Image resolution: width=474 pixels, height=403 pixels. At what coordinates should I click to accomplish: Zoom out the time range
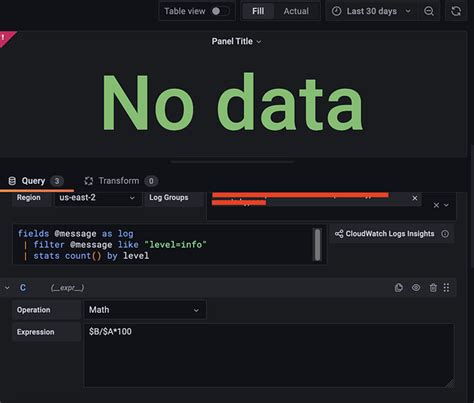tap(429, 11)
